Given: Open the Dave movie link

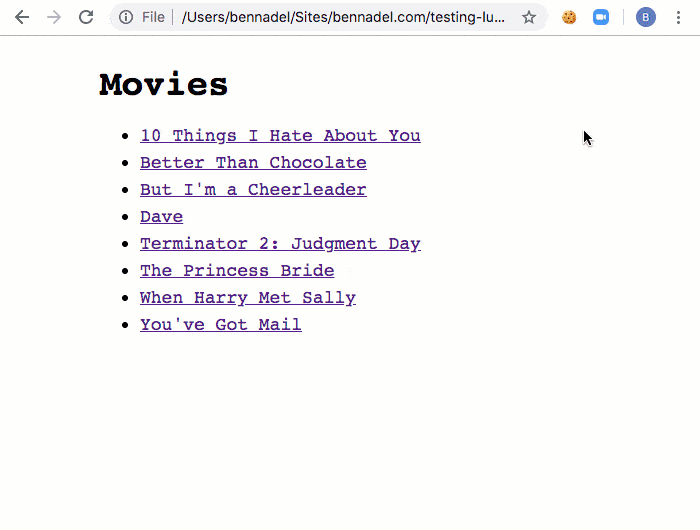Looking at the screenshot, I should click(x=162, y=217).
